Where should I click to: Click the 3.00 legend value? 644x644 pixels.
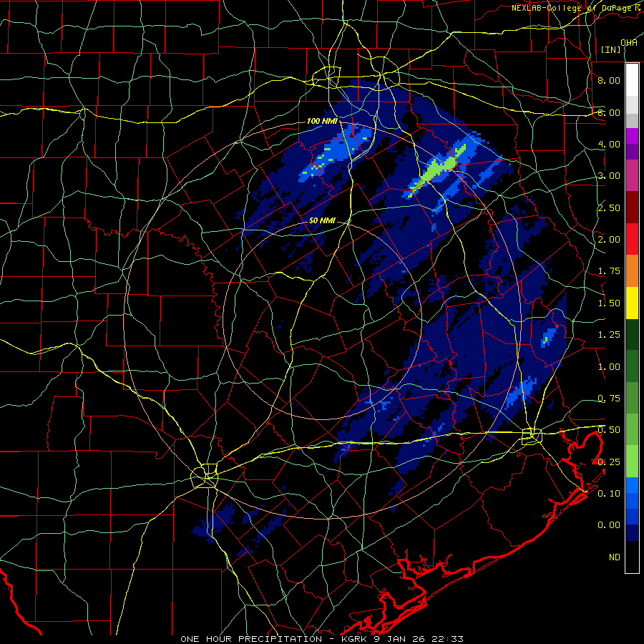609,176
